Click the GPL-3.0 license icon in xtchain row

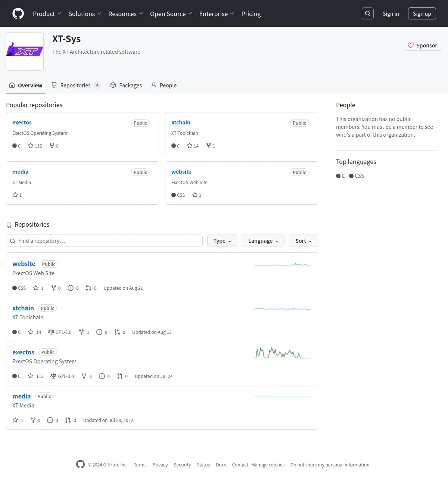click(x=51, y=332)
